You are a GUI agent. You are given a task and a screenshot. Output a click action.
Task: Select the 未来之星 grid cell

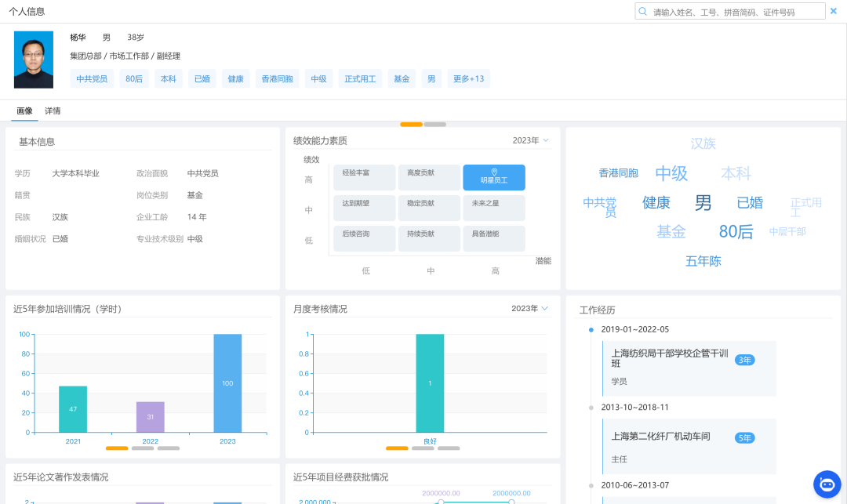point(494,208)
